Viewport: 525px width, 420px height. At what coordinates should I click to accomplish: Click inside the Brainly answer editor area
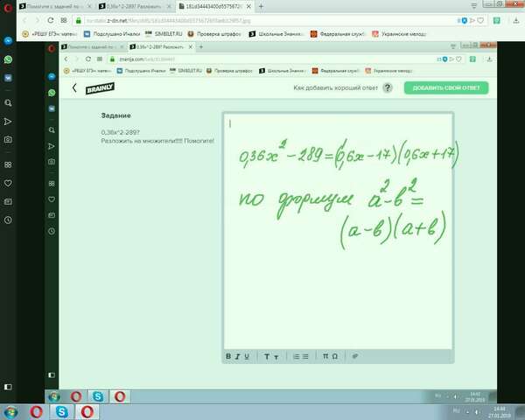pyautogui.click(x=338, y=231)
